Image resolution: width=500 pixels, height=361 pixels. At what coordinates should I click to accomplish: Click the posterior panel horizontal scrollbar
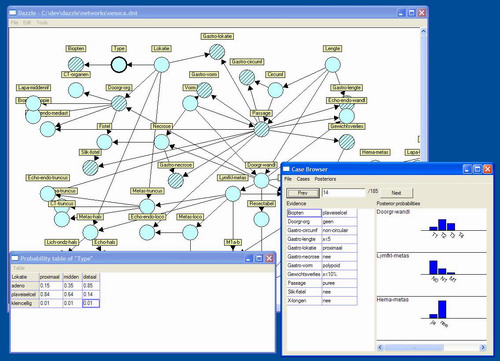click(x=431, y=347)
